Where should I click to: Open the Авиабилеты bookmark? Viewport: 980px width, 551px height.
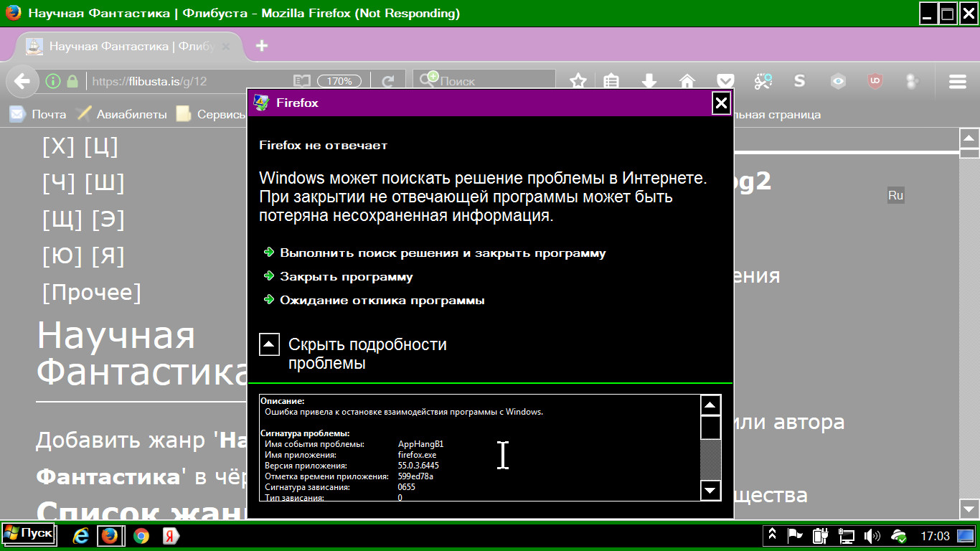[x=121, y=114]
